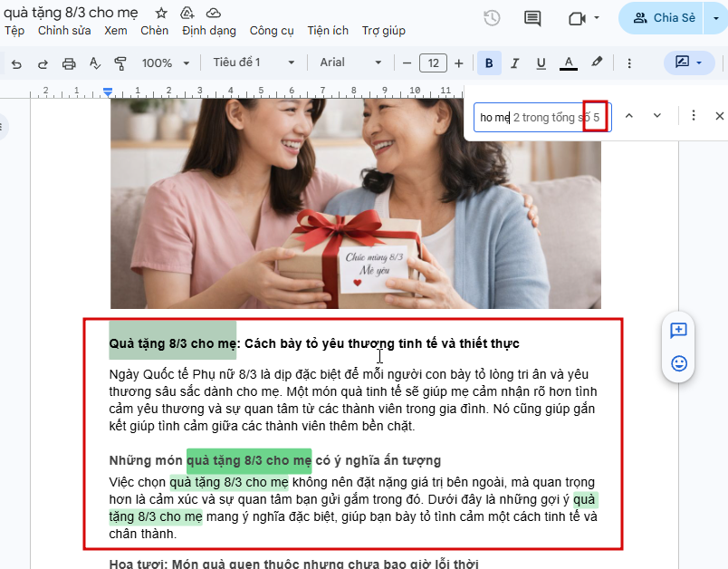Open the Công cụ menu

pos(271,31)
